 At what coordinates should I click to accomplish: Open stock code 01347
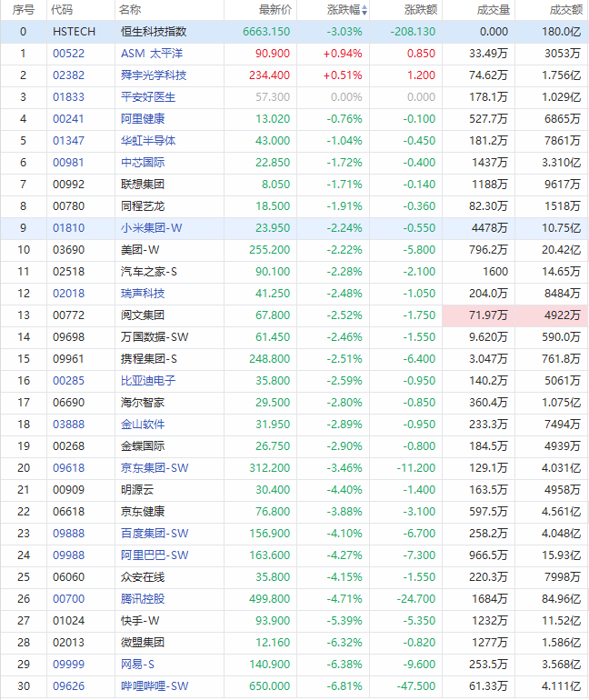click(69, 141)
